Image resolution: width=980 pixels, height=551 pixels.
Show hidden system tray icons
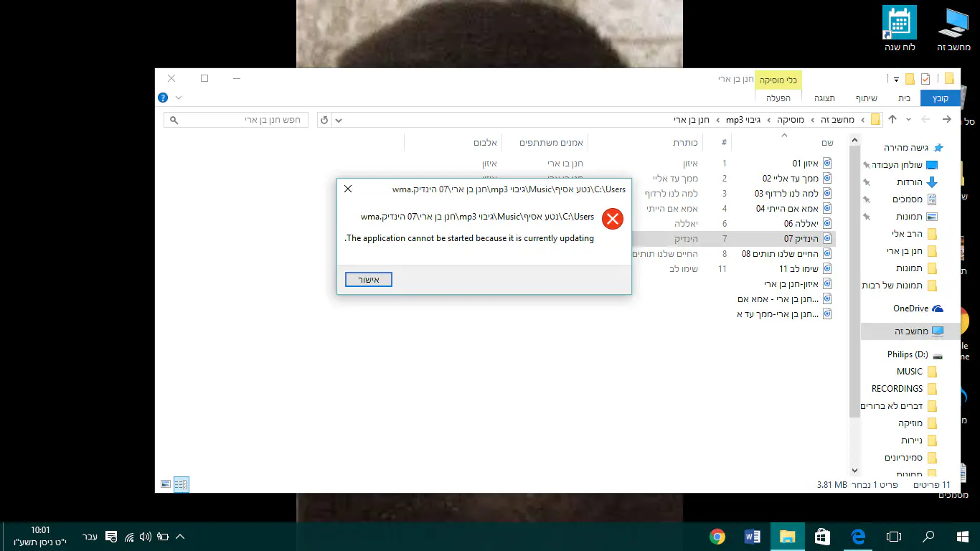pos(180,537)
